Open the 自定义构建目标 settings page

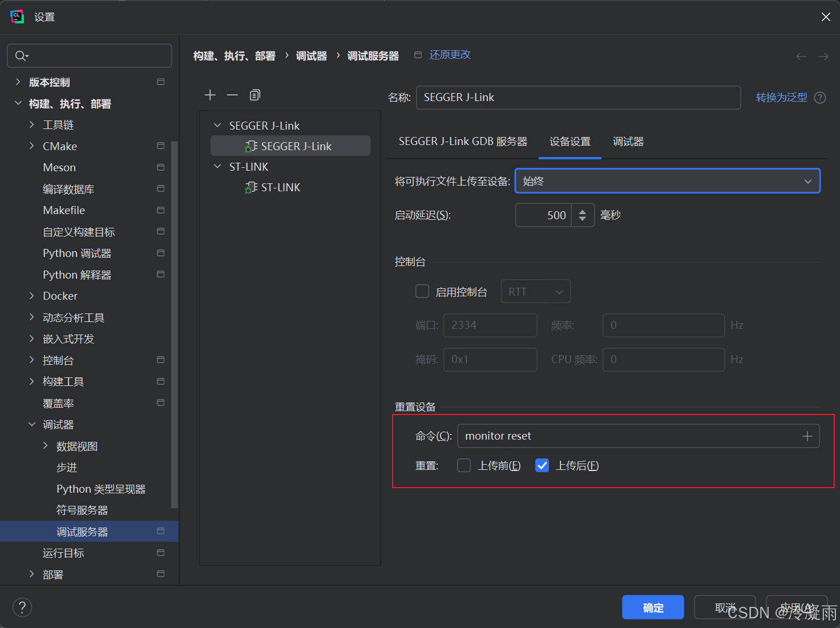[79, 232]
